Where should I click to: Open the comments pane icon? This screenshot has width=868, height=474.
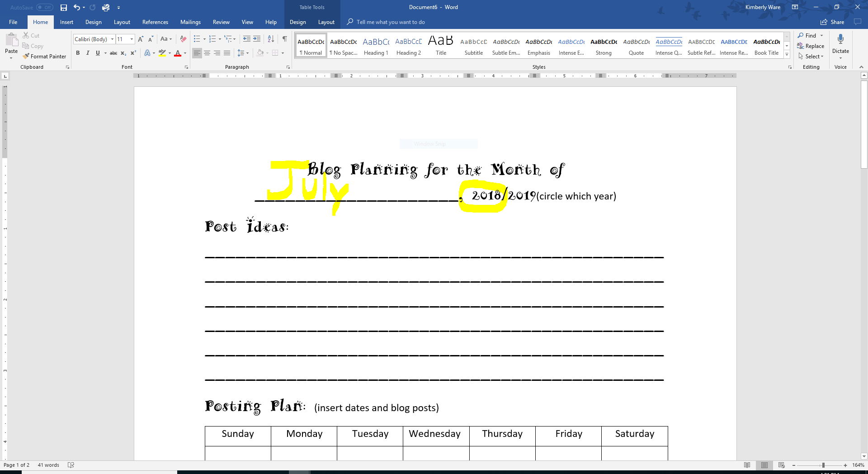tap(858, 22)
